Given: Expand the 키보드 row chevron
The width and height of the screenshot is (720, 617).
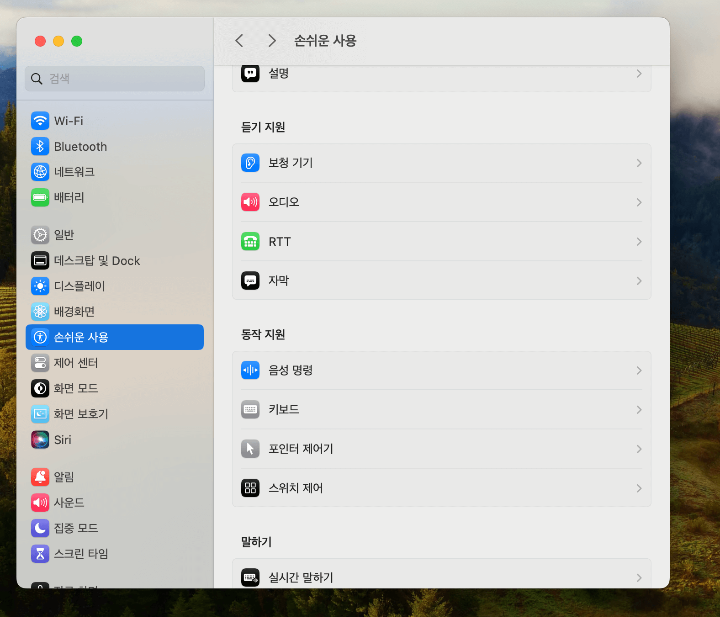Looking at the screenshot, I should [x=639, y=410].
